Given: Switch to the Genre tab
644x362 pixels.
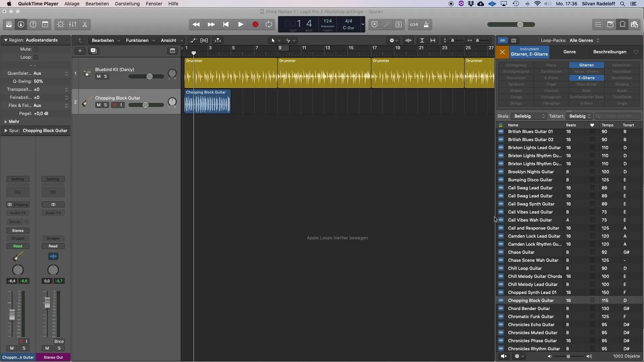Looking at the screenshot, I should pos(570,52).
